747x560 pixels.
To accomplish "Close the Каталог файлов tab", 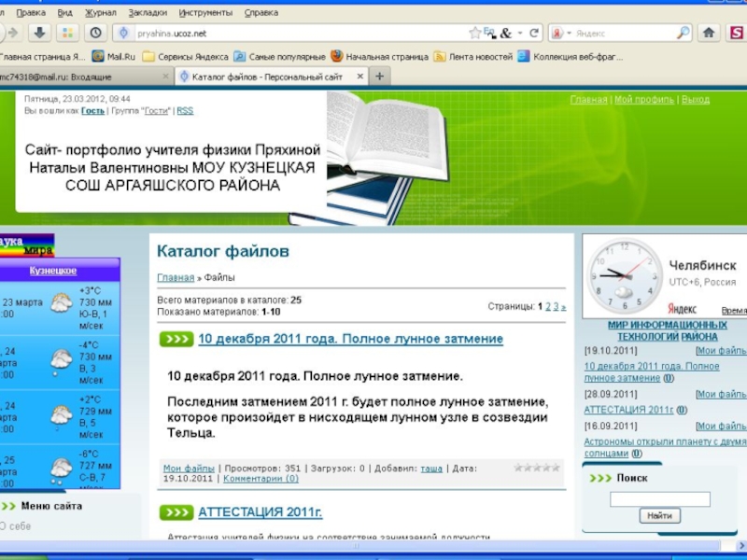I will point(360,77).
